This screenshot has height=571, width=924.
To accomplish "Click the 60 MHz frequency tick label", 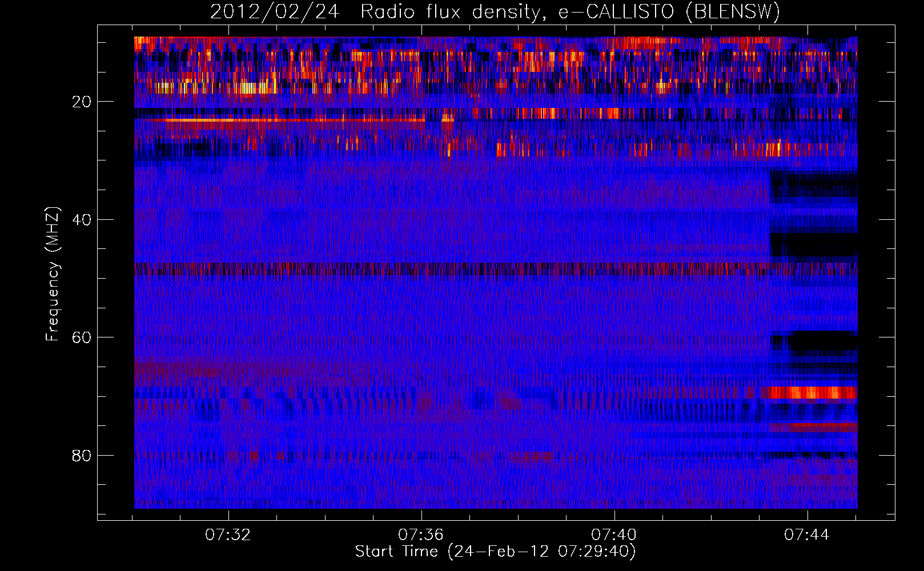I will click(82, 337).
